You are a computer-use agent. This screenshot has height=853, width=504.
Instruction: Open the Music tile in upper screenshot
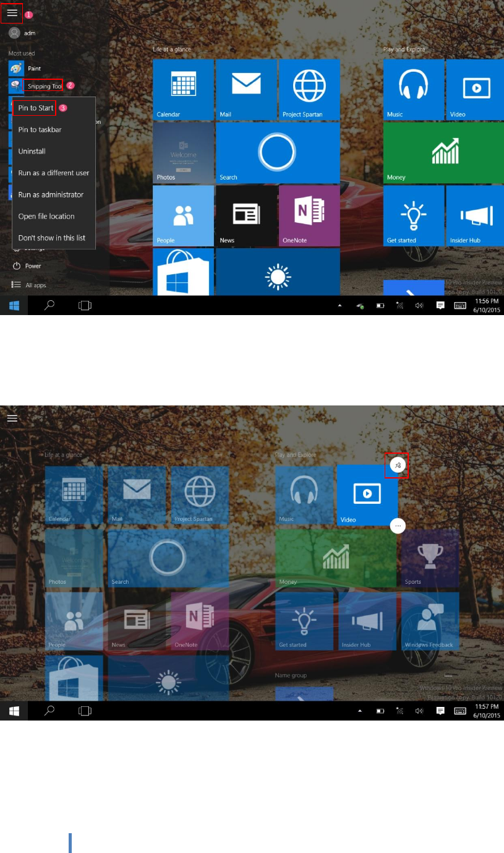(x=414, y=89)
